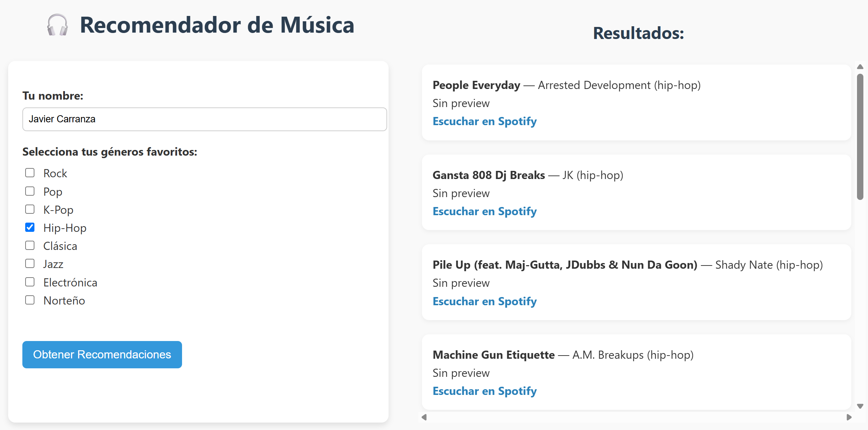Open Spotify link for Gansta 808 Dj Breaks
The height and width of the screenshot is (430, 868).
click(x=484, y=211)
